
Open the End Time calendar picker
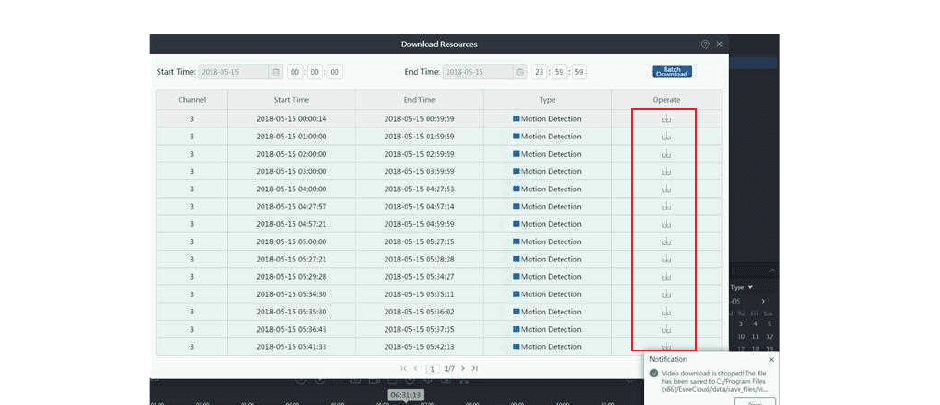click(520, 72)
